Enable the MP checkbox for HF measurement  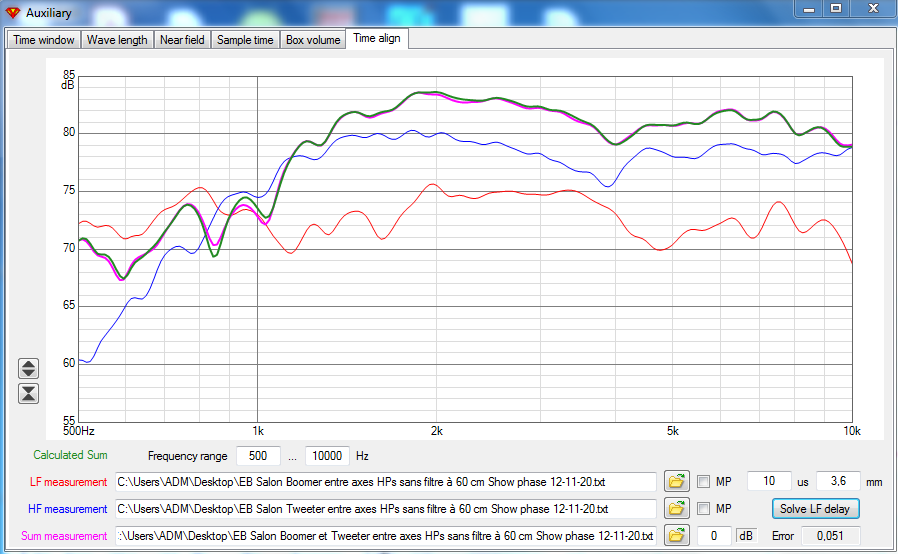tap(703, 509)
